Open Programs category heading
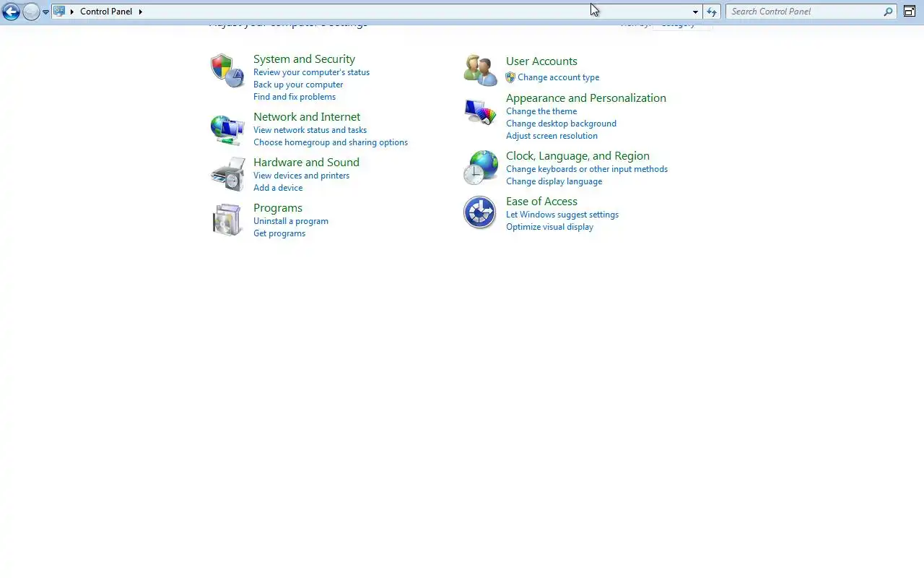 click(x=278, y=208)
